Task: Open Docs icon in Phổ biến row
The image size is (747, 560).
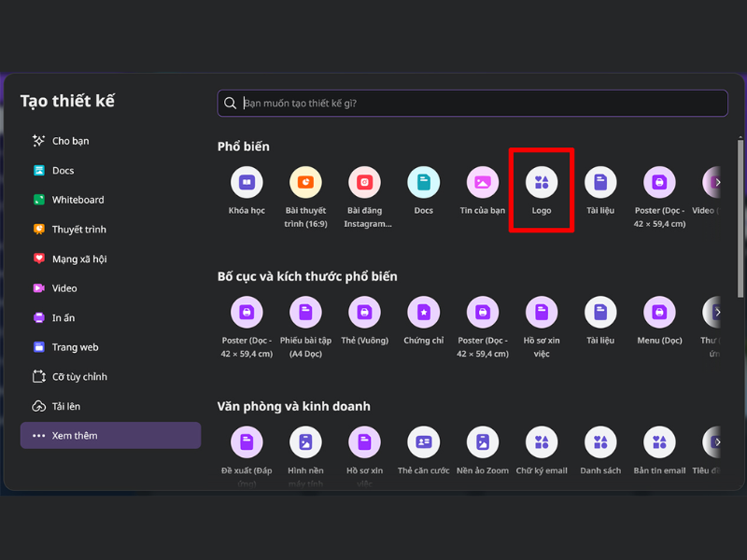Action: pyautogui.click(x=424, y=182)
